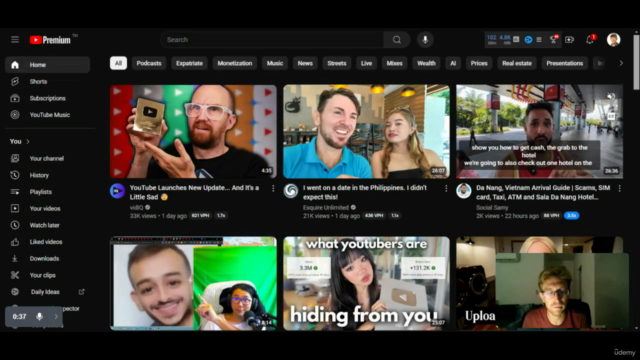
Task: Click the Downloads arrow icon
Action: (15, 259)
